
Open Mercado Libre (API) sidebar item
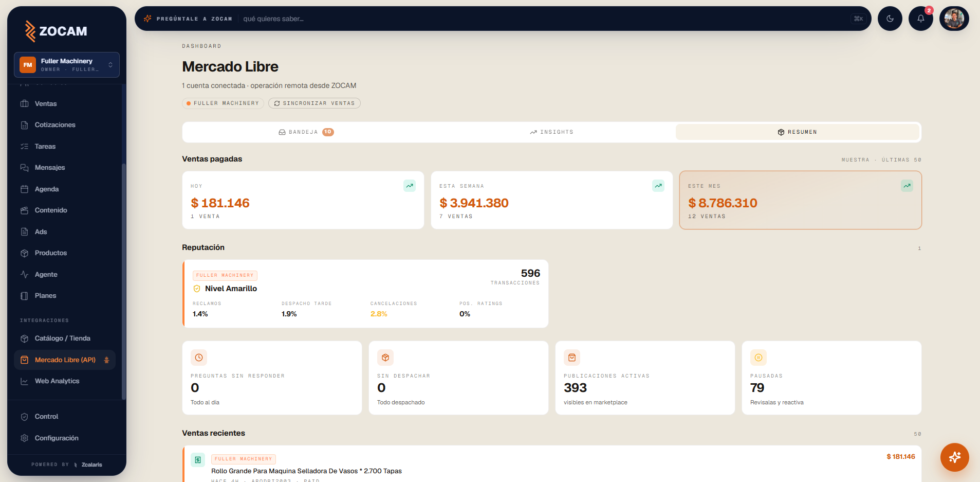(x=65, y=360)
